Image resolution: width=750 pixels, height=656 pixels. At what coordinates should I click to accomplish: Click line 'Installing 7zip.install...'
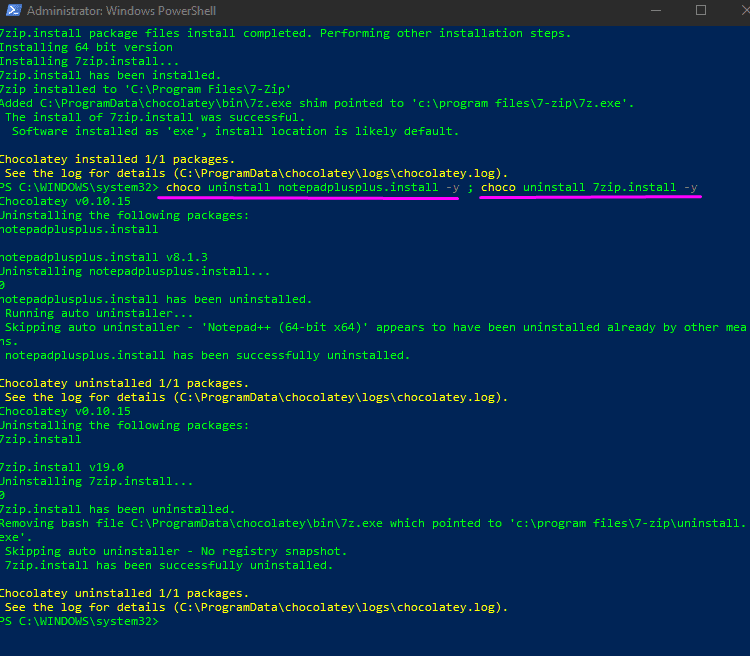(x=89, y=61)
